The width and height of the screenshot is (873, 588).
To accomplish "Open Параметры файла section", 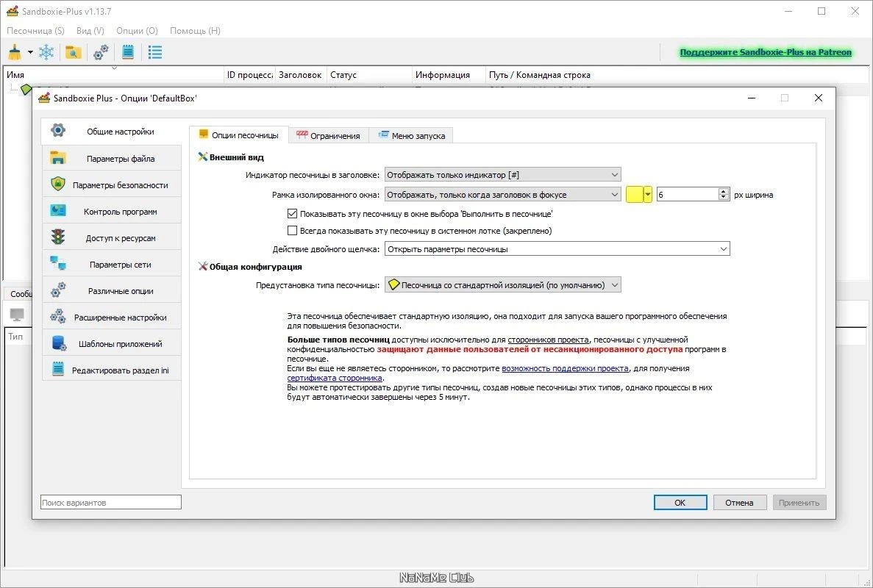I will pos(111,159).
